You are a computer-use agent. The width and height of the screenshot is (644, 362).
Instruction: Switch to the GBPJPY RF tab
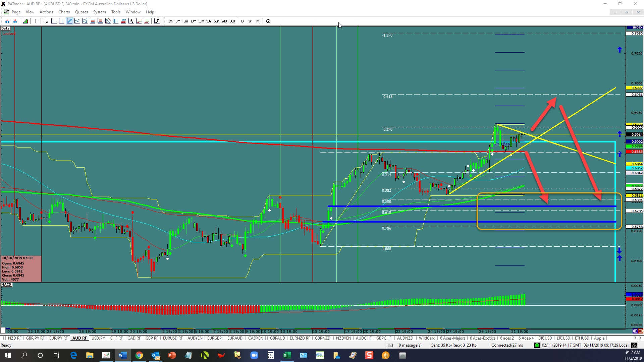[x=35, y=338]
